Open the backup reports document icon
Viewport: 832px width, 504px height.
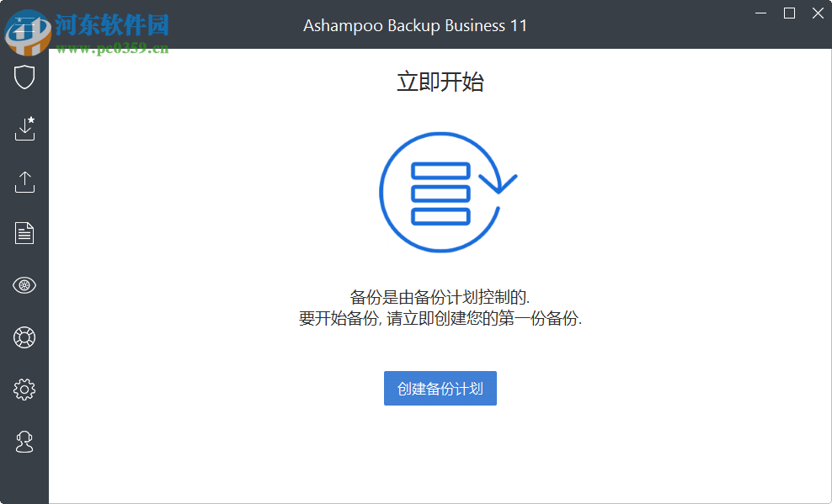point(24,233)
